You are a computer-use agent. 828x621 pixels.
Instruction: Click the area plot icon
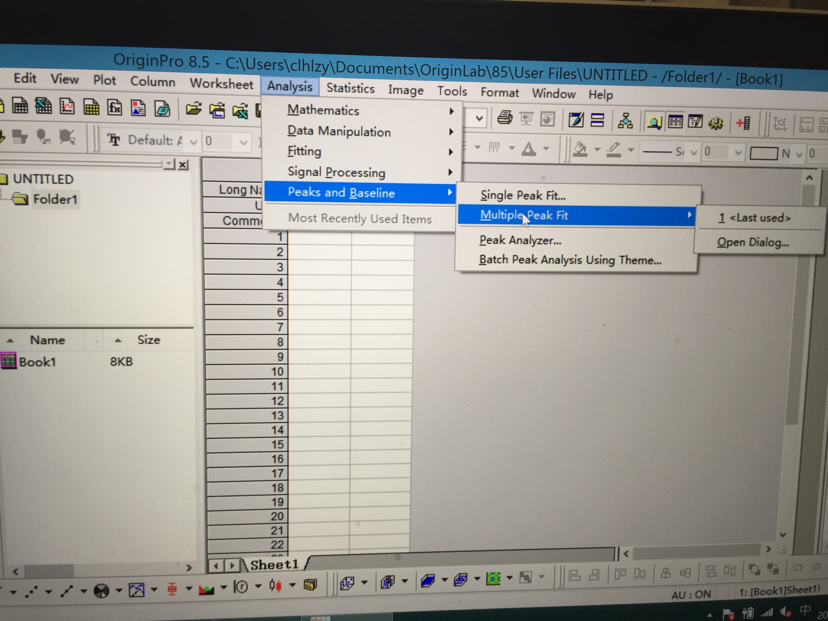point(206,588)
